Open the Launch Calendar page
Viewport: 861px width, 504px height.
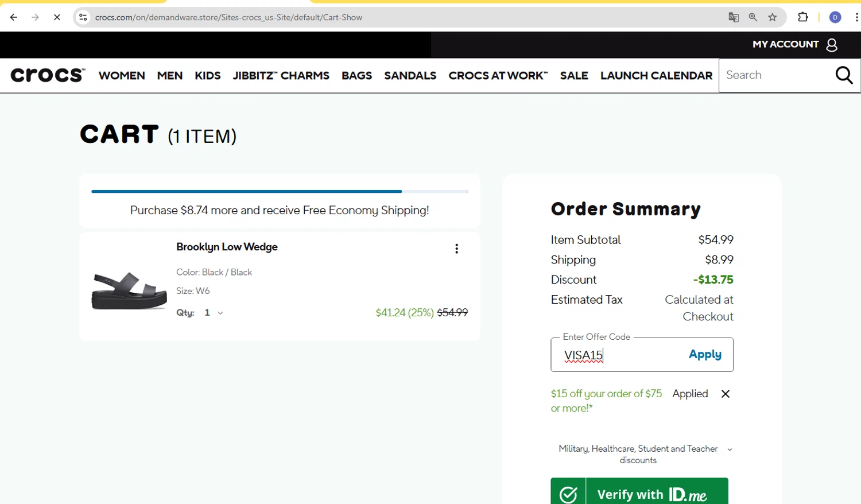coord(657,76)
